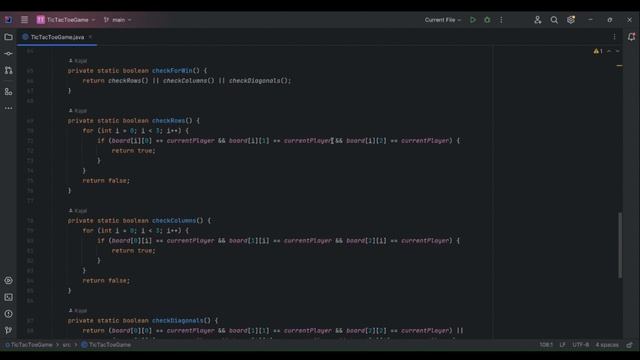Open more run actions menu

click(501, 20)
